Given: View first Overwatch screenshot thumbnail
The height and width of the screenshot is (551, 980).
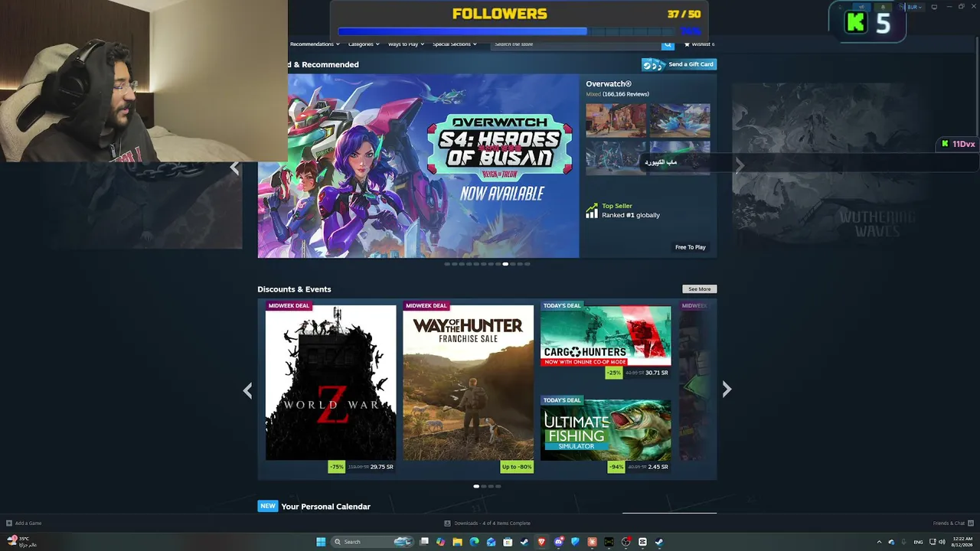Looking at the screenshot, I should pyautogui.click(x=616, y=120).
